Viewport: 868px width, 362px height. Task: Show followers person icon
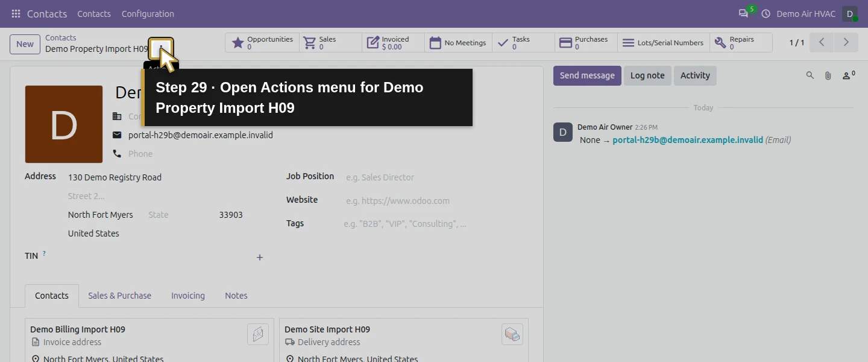(848, 75)
